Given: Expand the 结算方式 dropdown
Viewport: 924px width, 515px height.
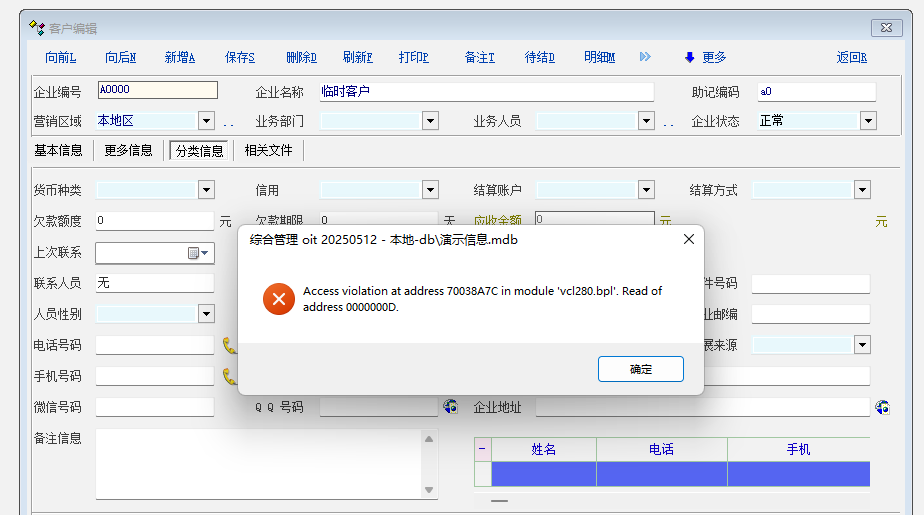Looking at the screenshot, I should [861, 190].
